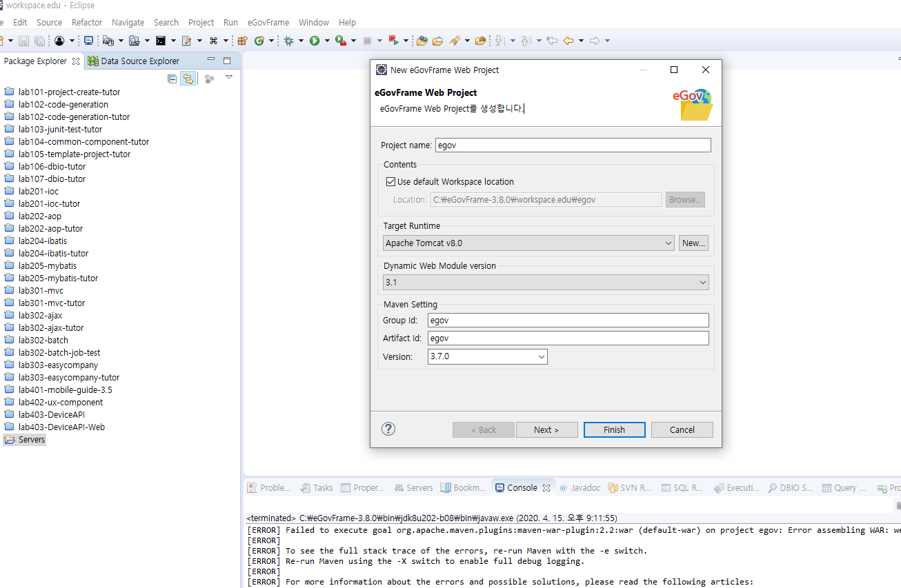Select the lab204-ibatis project
Screen dimensions: 901x588
(x=43, y=241)
